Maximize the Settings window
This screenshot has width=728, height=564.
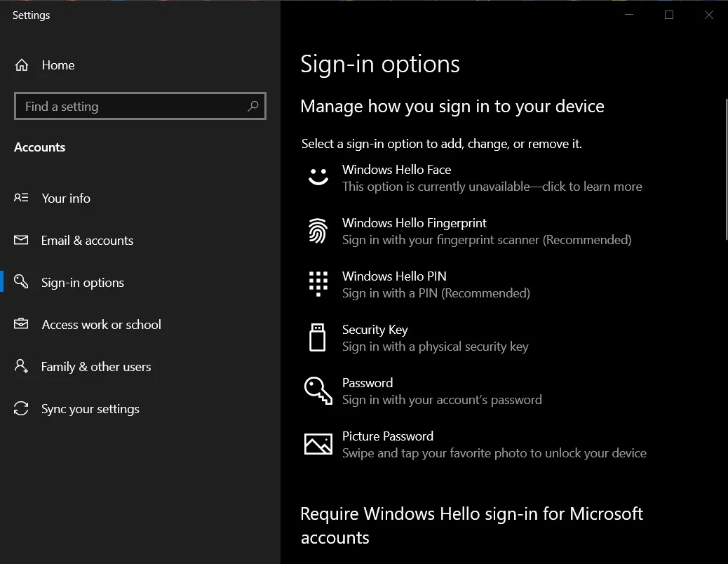pos(669,15)
